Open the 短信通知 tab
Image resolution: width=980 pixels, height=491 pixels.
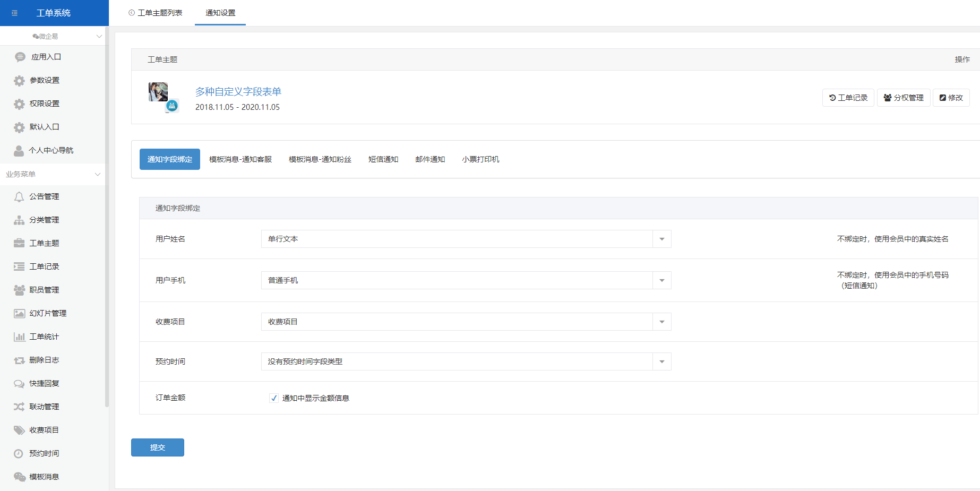coord(383,159)
